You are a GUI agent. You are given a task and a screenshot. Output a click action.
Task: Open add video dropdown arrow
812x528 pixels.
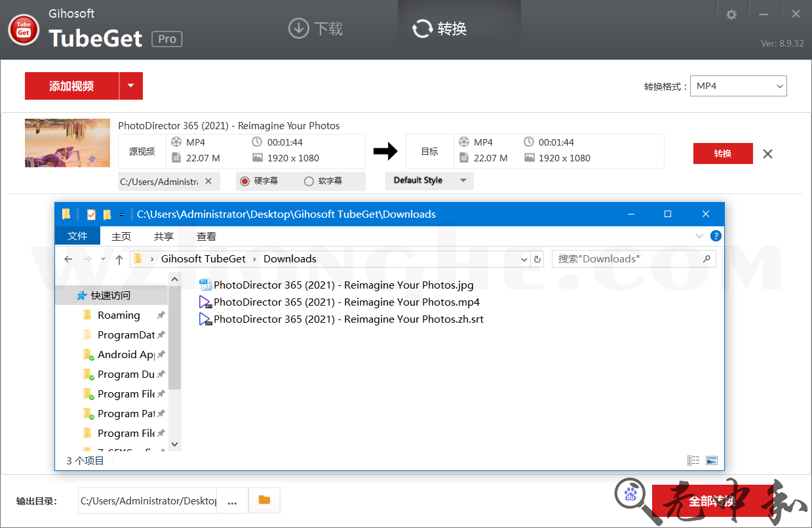(130, 86)
